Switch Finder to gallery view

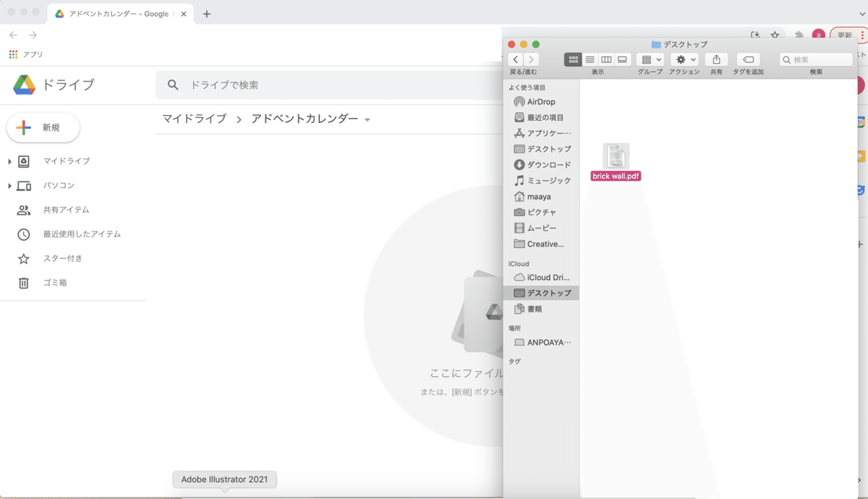(x=622, y=59)
